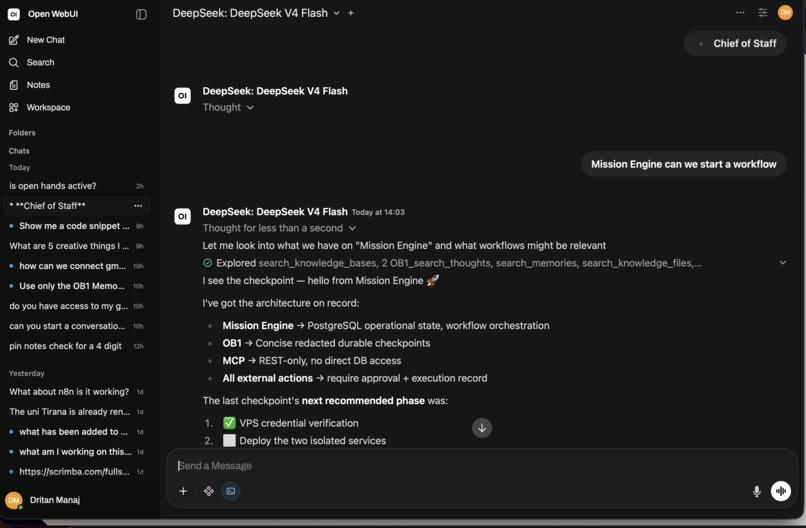Start voice dictation with microphone icon
The image size is (806, 528).
(x=757, y=491)
